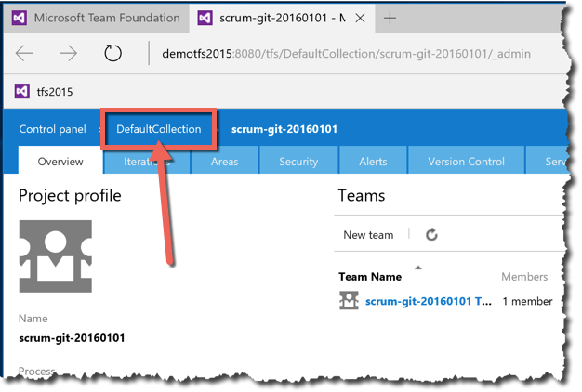The image size is (582, 392).
Task: Open the Security tab
Action: [x=298, y=162]
